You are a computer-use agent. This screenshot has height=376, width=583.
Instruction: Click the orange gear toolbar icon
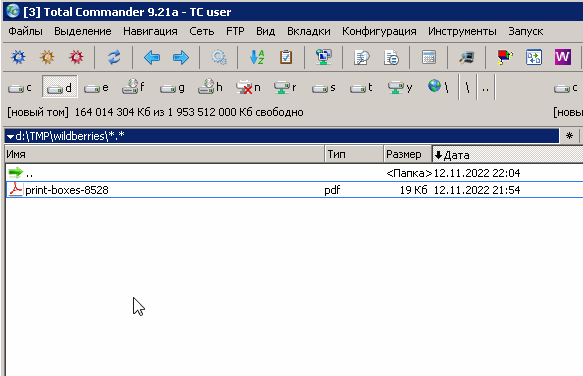47,57
